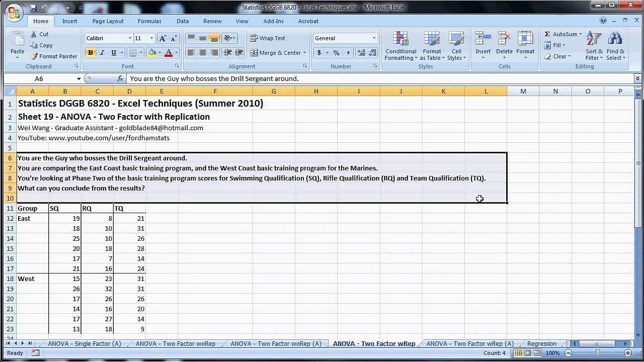Open the ANOVA - Single Factor (A) sheet
The image size is (644, 362).
(x=85, y=344)
